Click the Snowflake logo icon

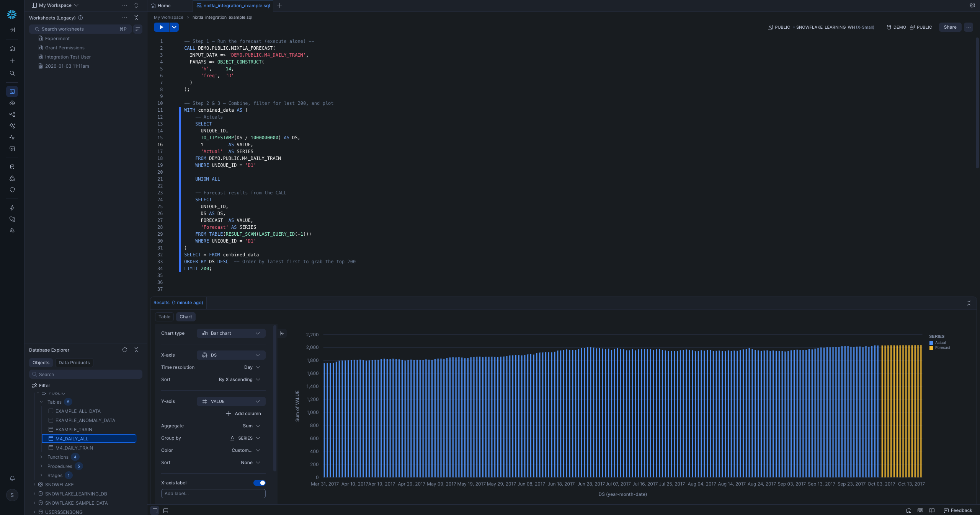12,15
